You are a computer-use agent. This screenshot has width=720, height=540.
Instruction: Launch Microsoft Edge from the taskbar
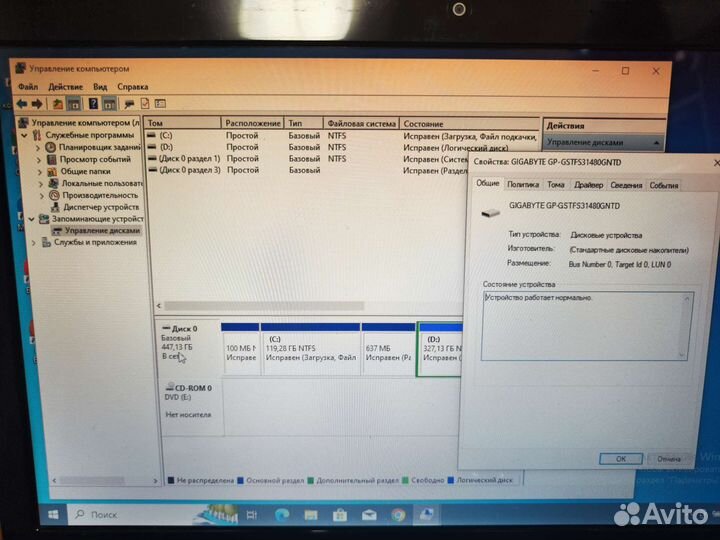click(x=281, y=515)
